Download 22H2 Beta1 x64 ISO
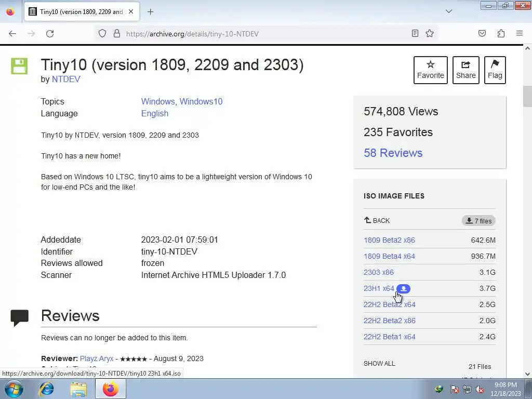Screen dimensions: 532x399 390,337
